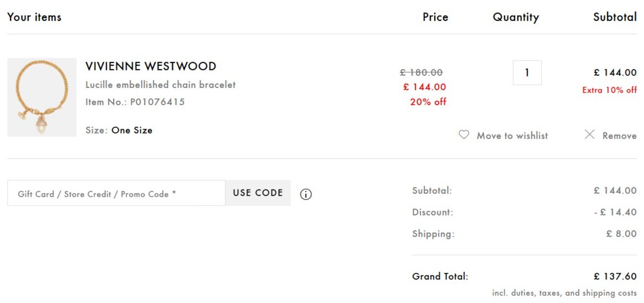
Task: Select the Move to wishlist text link
Action: pyautogui.click(x=512, y=136)
